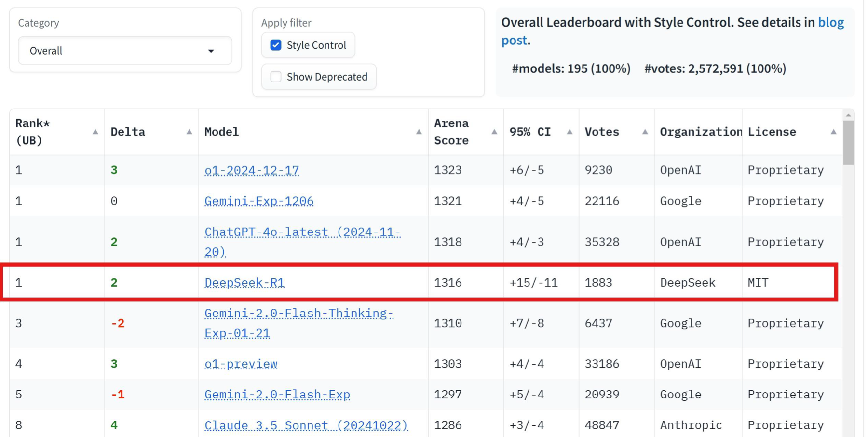Click the Delta column sort arrow
The height and width of the screenshot is (437, 868).
click(x=189, y=132)
